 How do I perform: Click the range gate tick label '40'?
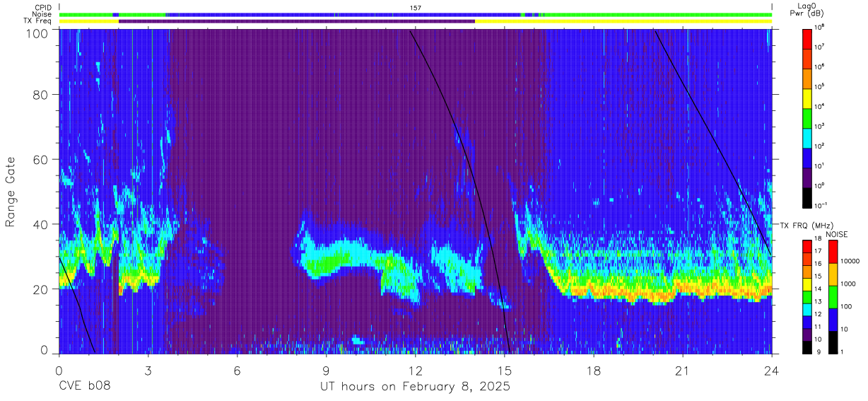pyautogui.click(x=41, y=224)
